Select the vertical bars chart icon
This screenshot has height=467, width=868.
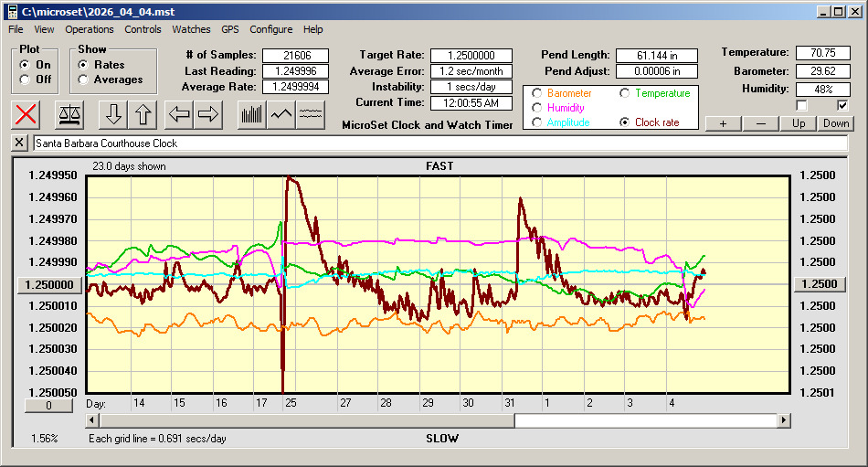(251, 114)
